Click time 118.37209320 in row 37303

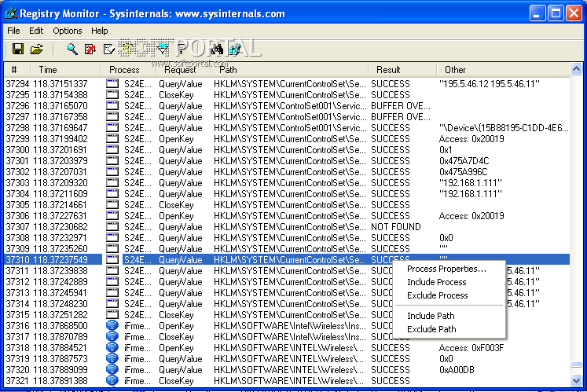(61, 183)
